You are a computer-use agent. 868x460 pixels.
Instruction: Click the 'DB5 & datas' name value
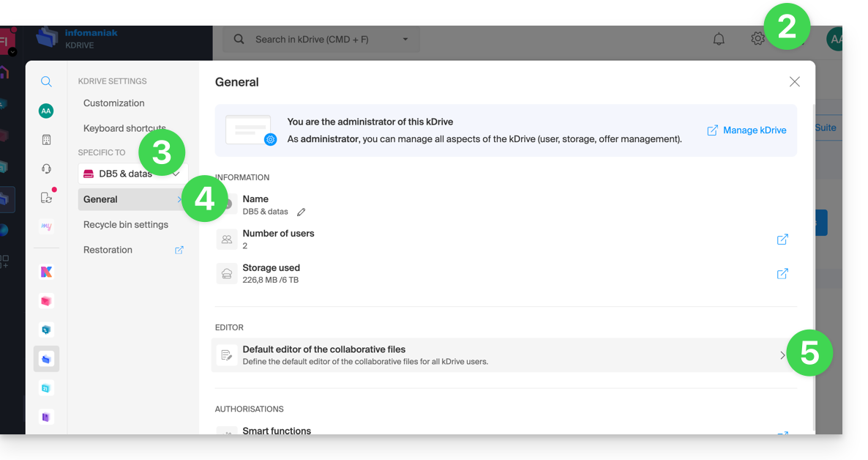265,212
